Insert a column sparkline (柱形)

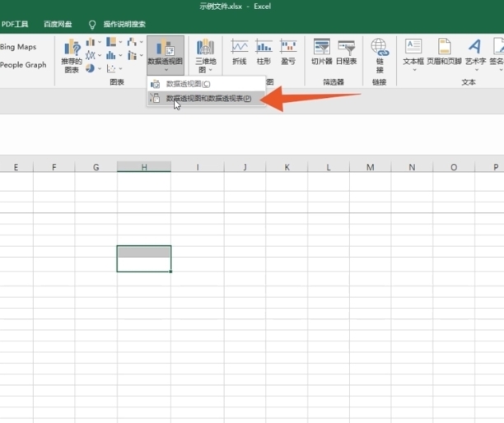(264, 52)
